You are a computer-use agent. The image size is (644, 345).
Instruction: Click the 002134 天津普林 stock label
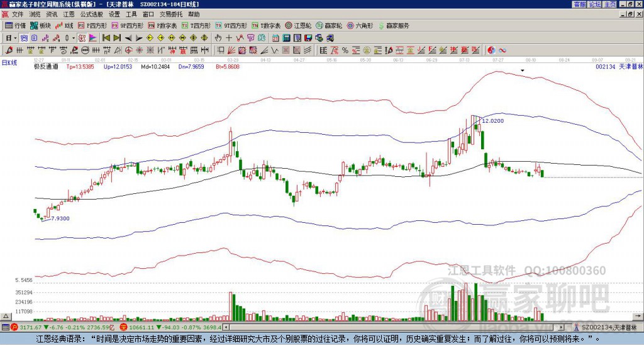619,66
